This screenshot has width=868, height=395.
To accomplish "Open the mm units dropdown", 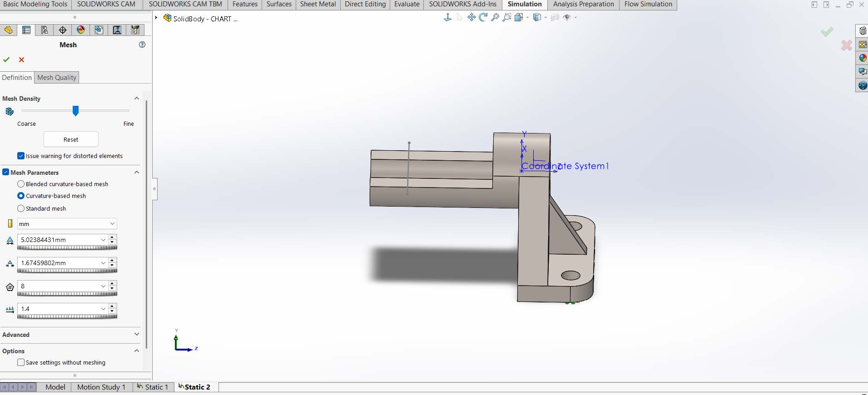I will click(x=67, y=224).
